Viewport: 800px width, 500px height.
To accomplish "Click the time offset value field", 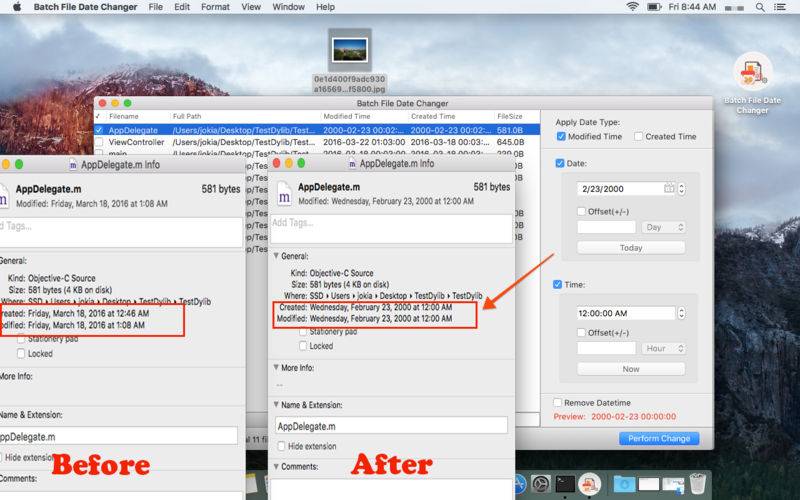I will tap(607, 348).
